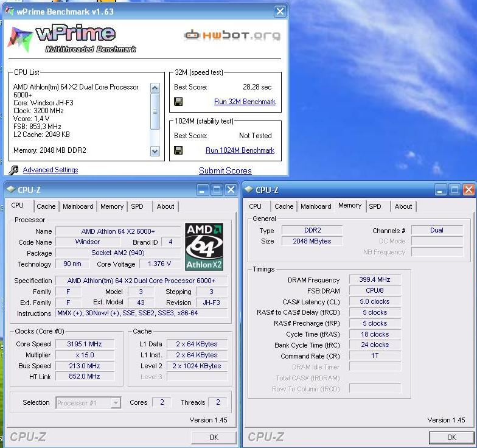Click OK in the right CPU-Z window
The height and width of the screenshot is (448, 477).
click(x=451, y=438)
